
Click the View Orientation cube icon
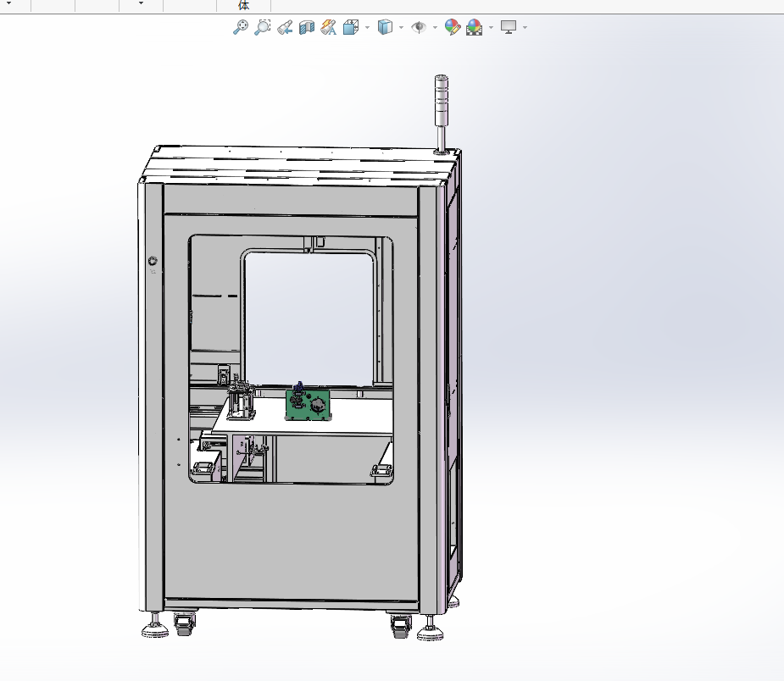(351, 27)
